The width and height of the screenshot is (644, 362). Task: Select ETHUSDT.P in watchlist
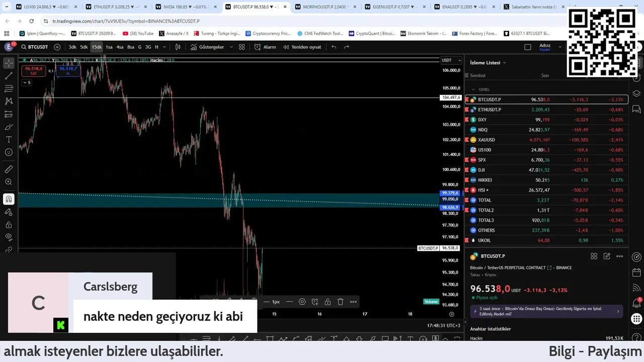[546, 110]
